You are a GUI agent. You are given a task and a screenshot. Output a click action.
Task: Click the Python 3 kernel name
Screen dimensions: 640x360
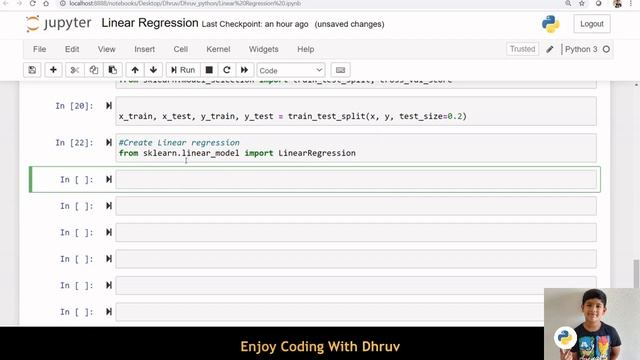click(x=581, y=49)
